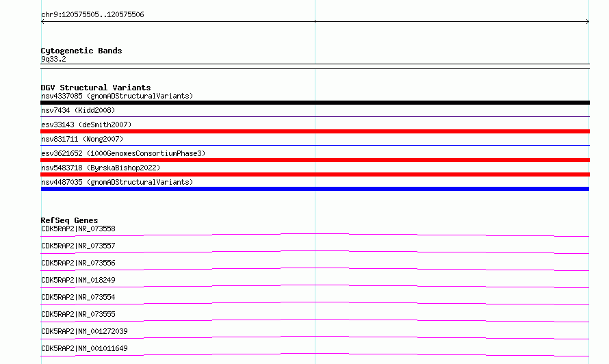Click the 9q33.2 band label
Viewport: 609px width, 364px height.
53,59
